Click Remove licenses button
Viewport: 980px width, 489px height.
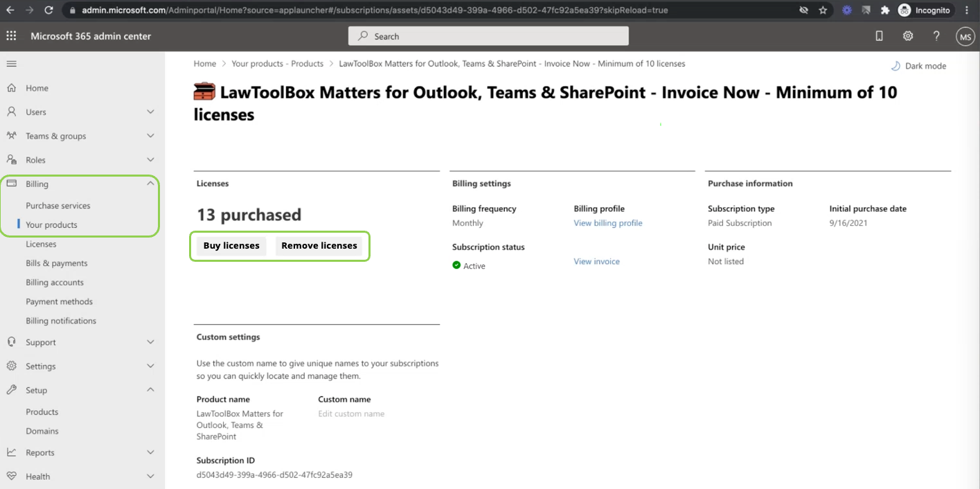[x=319, y=246]
